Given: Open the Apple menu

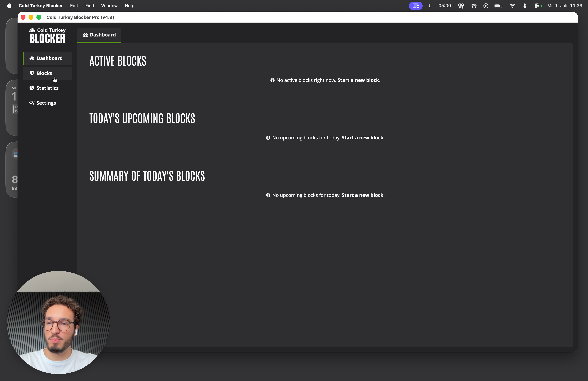Looking at the screenshot, I should (9, 6).
